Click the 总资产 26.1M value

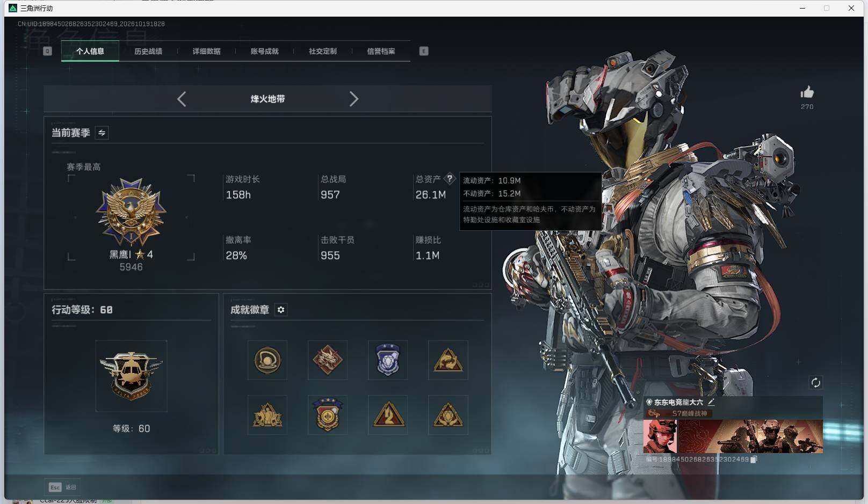tap(431, 195)
